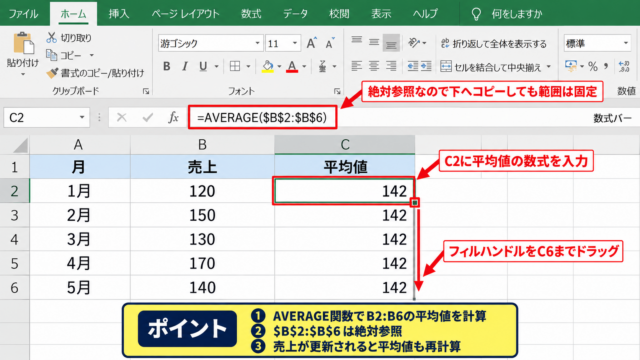Switch to the ヘルプ tab
The height and width of the screenshot is (360, 640).
click(425, 13)
